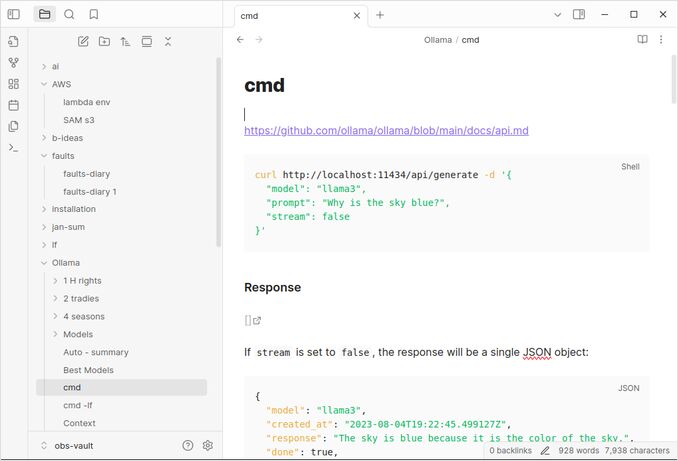Click the 0 backlinks status item

tap(511, 451)
